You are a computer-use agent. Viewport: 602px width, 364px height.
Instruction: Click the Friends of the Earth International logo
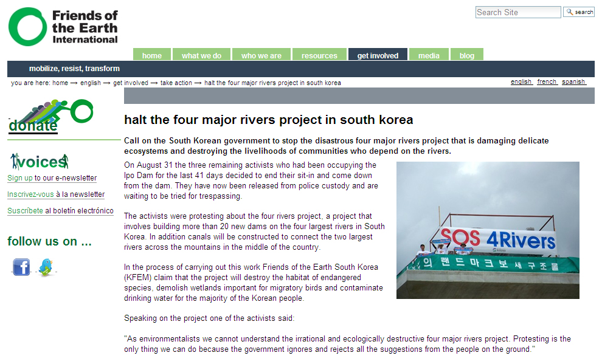point(63,27)
